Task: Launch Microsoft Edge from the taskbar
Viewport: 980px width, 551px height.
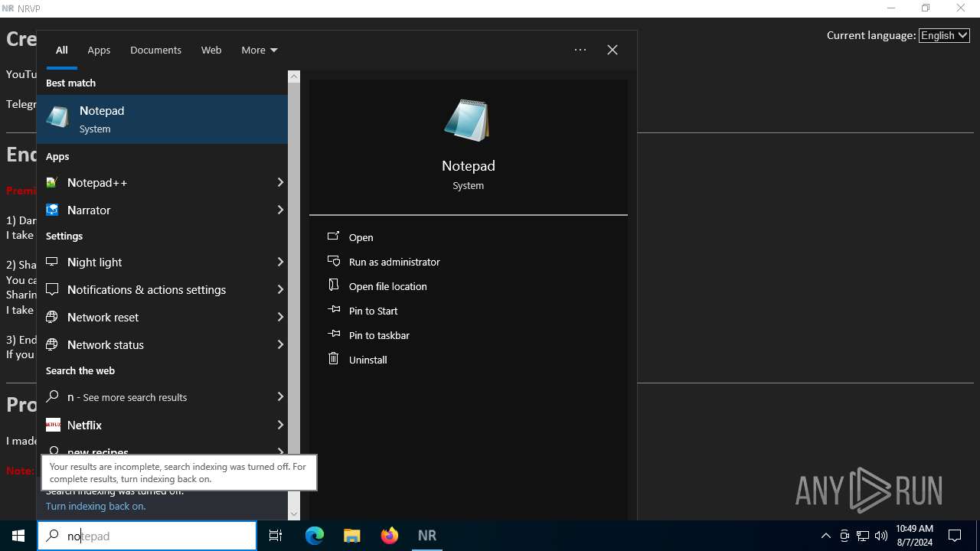Action: pos(315,536)
